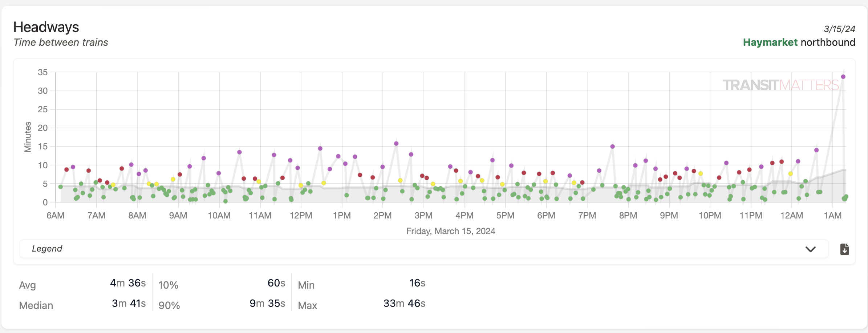Click the Friday, March 15, 2024 axis title

[450, 231]
